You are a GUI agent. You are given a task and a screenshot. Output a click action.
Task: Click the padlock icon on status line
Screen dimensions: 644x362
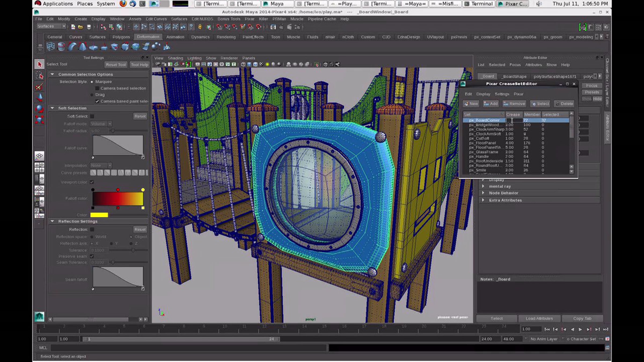[200, 27]
